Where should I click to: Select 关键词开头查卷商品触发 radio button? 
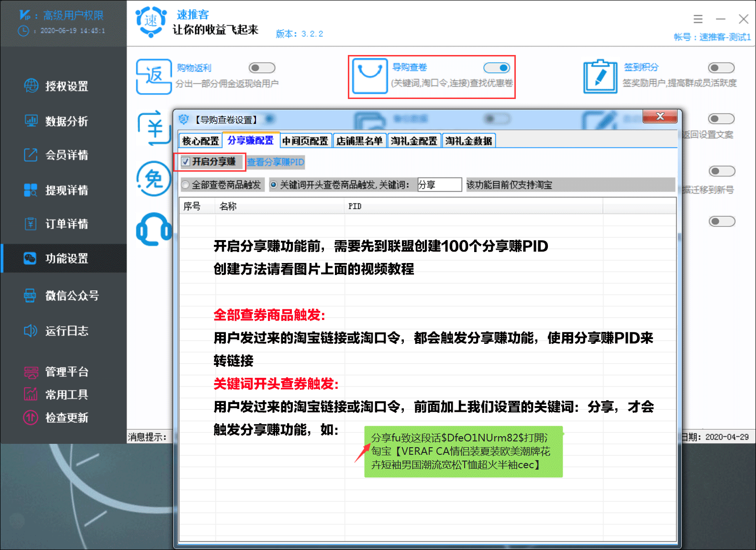point(273,185)
